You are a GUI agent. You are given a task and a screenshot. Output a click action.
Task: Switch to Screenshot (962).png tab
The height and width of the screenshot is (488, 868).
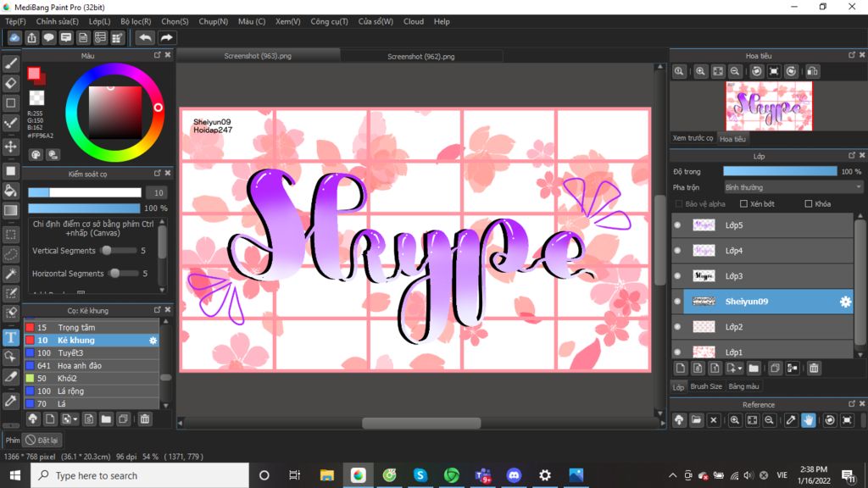(420, 57)
